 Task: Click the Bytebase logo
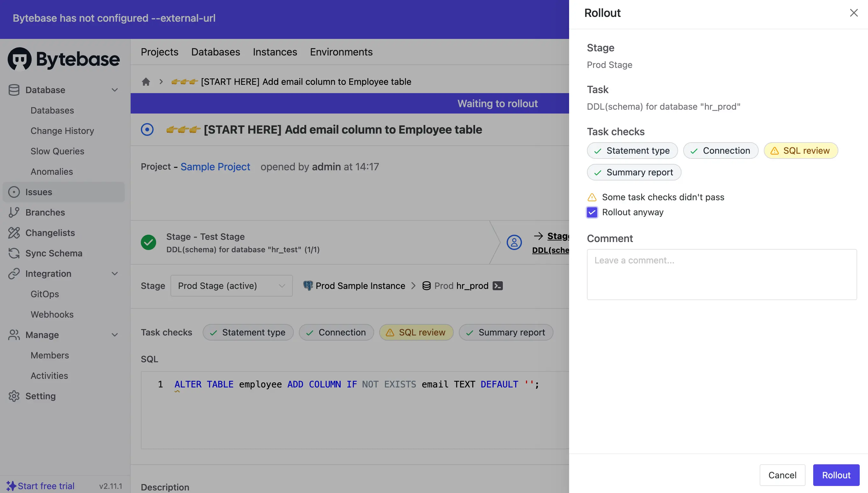coord(64,59)
